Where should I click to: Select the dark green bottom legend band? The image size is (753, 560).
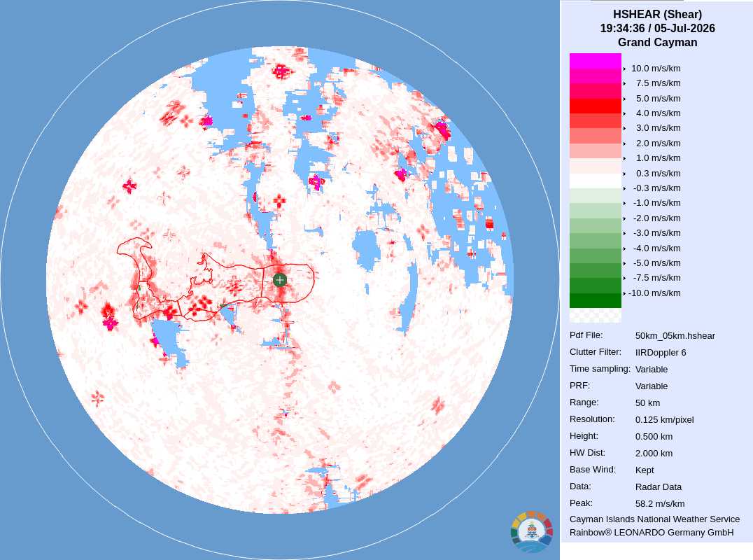point(596,301)
